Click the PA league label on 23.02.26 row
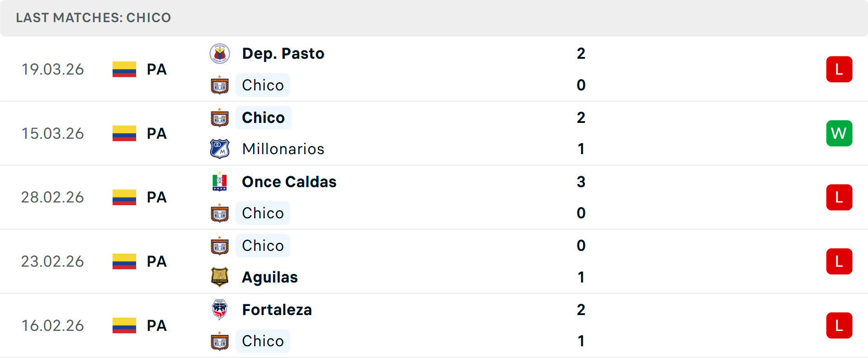Image resolution: width=868 pixels, height=358 pixels. point(157,261)
